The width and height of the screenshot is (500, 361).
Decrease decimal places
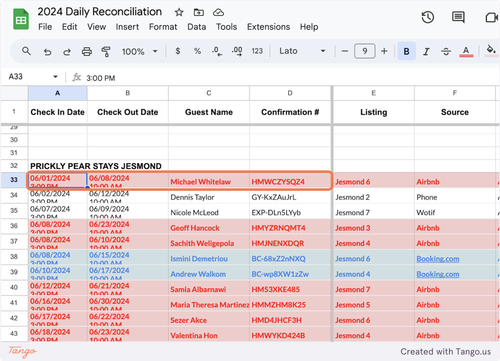pos(217,51)
